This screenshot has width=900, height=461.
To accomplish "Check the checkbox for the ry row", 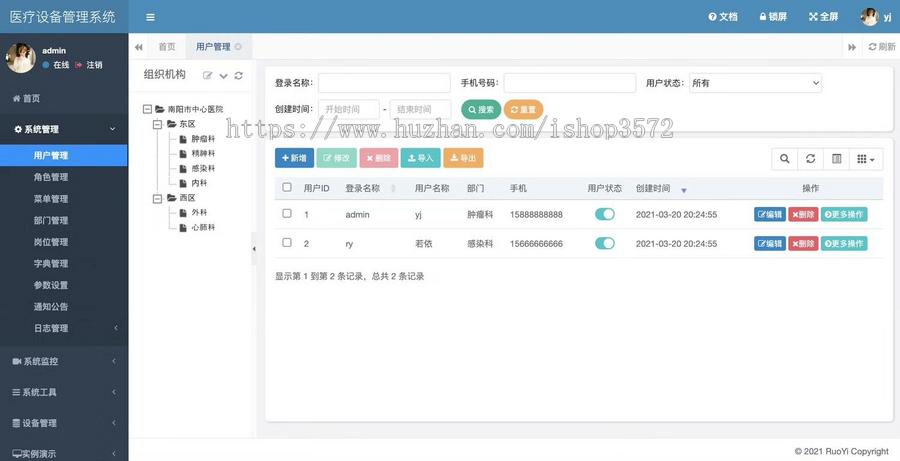I will coord(287,243).
